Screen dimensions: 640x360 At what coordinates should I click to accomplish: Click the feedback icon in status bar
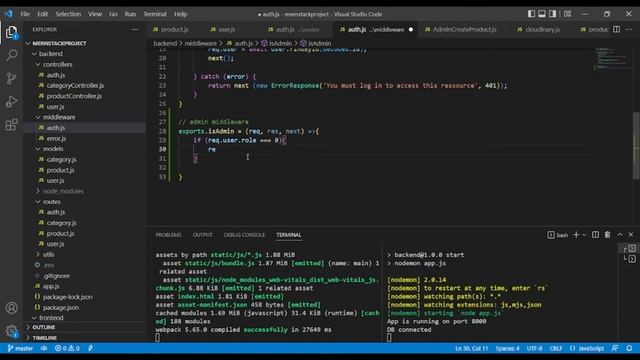[615, 348]
